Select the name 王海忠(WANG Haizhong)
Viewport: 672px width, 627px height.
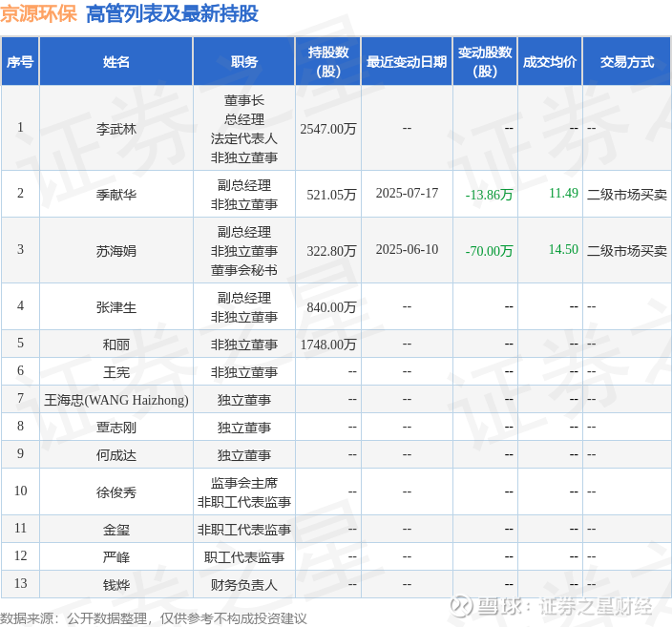[x=116, y=400]
